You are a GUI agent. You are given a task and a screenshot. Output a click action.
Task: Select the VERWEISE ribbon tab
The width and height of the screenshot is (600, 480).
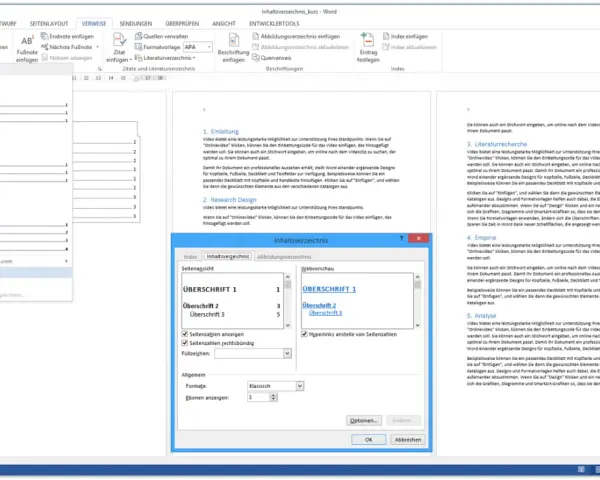[94, 24]
